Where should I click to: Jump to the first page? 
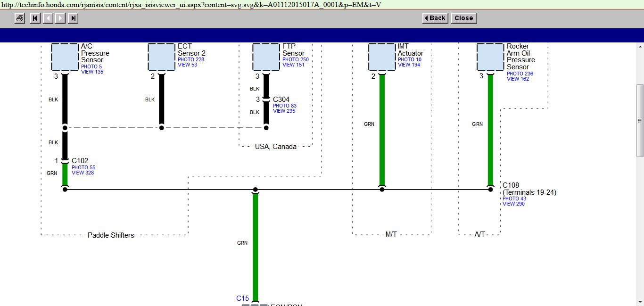pos(35,18)
